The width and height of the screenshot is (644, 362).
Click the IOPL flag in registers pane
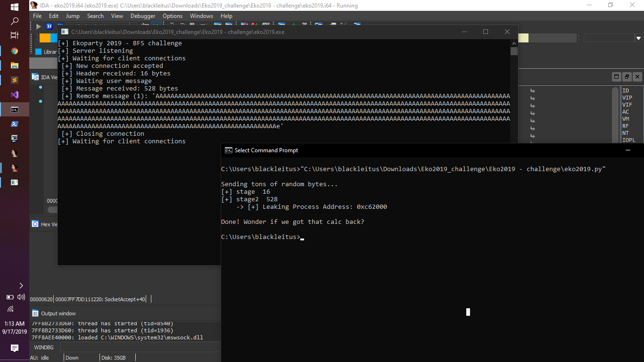point(628,140)
